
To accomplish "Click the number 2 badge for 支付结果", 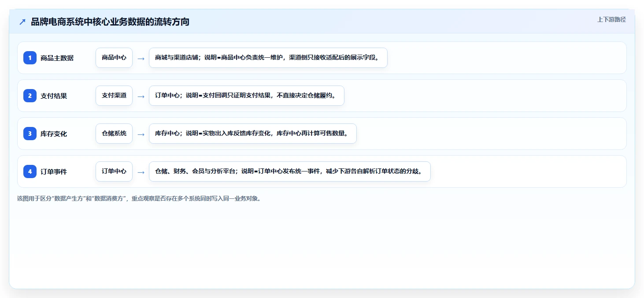I will tap(30, 96).
